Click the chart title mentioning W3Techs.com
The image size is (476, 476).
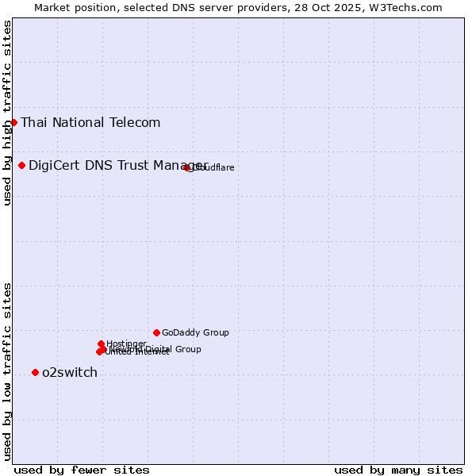click(x=238, y=7)
